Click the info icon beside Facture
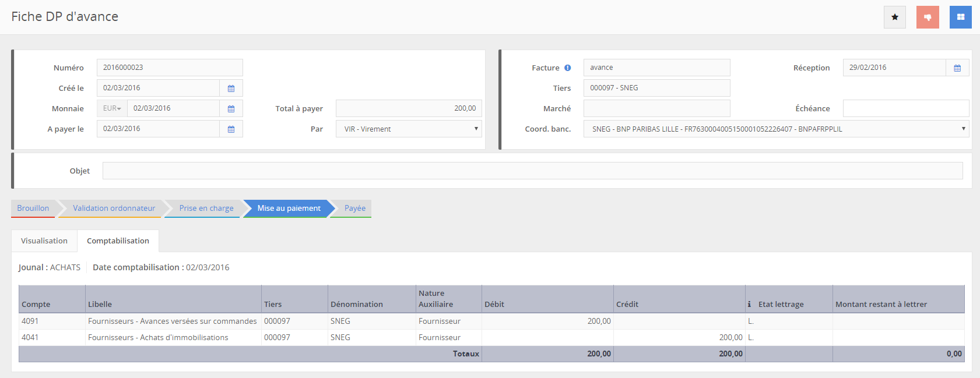 [x=567, y=68]
